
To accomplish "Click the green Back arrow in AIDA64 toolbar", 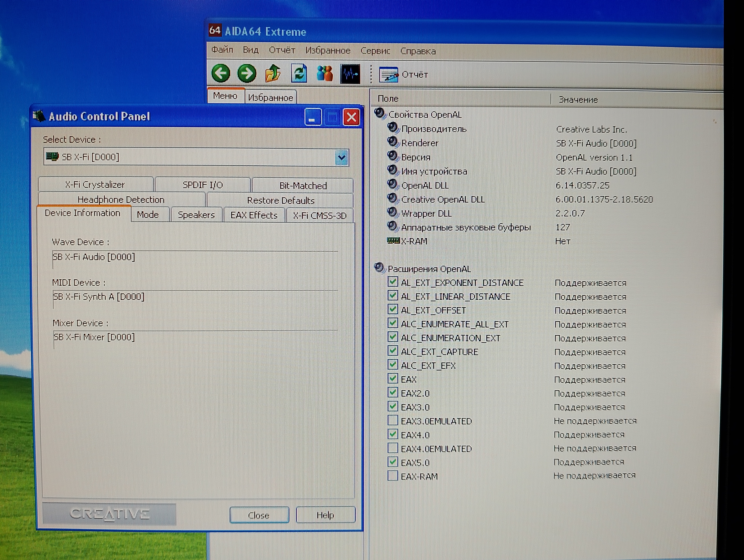I will 221,73.
